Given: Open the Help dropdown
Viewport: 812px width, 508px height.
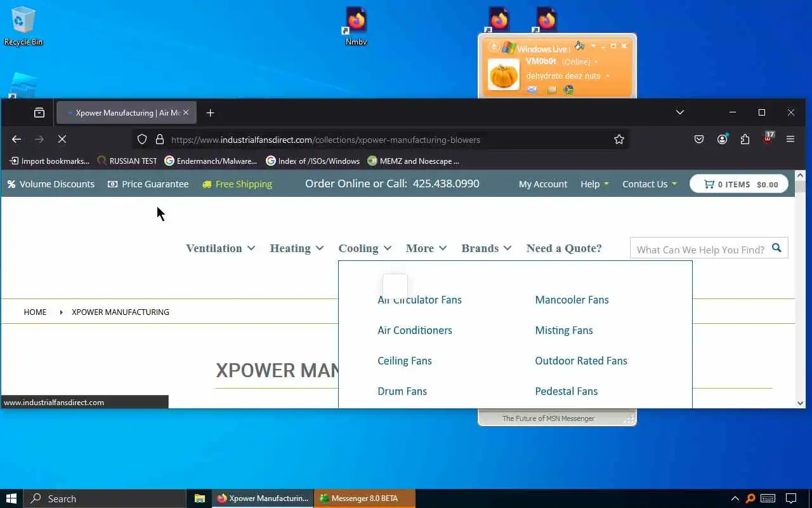Looking at the screenshot, I should pyautogui.click(x=594, y=184).
